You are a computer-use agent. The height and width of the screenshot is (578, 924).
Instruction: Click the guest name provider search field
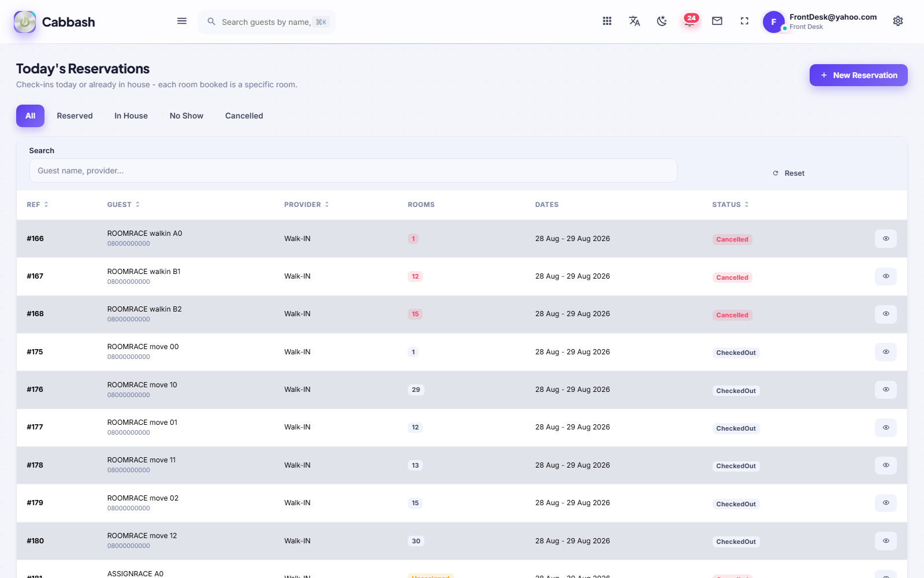coord(353,171)
